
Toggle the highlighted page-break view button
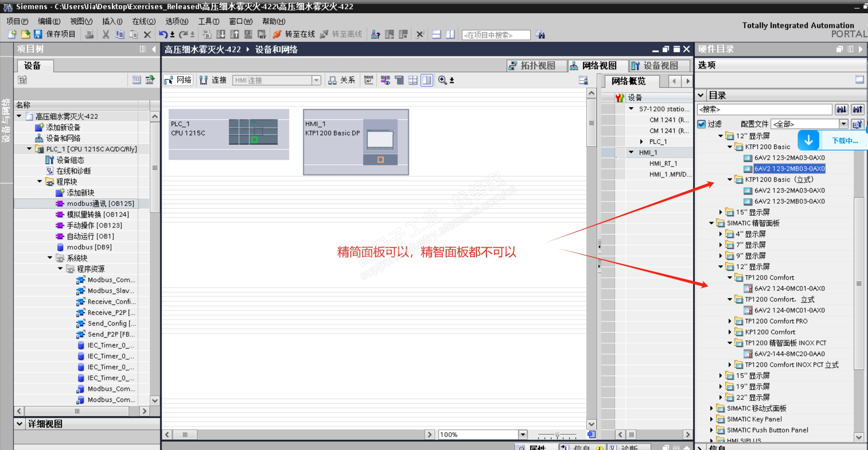(427, 80)
